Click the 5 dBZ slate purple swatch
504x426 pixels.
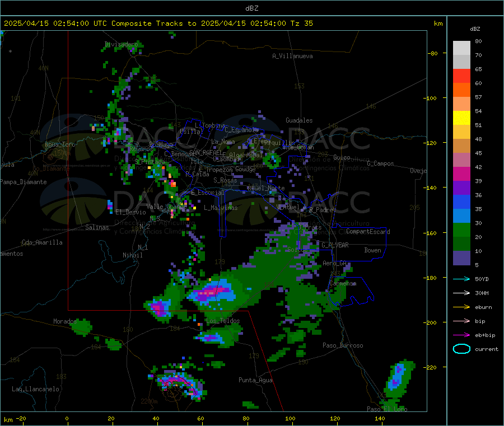point(461,258)
